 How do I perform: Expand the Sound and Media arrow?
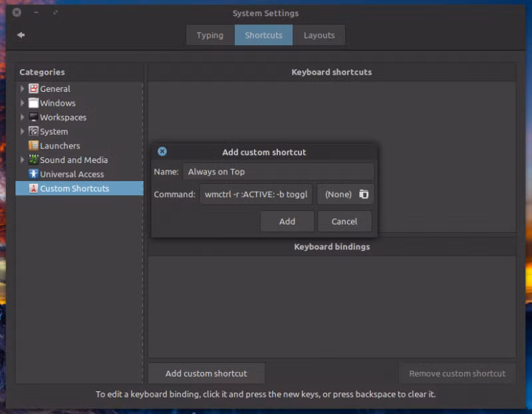[x=23, y=160]
